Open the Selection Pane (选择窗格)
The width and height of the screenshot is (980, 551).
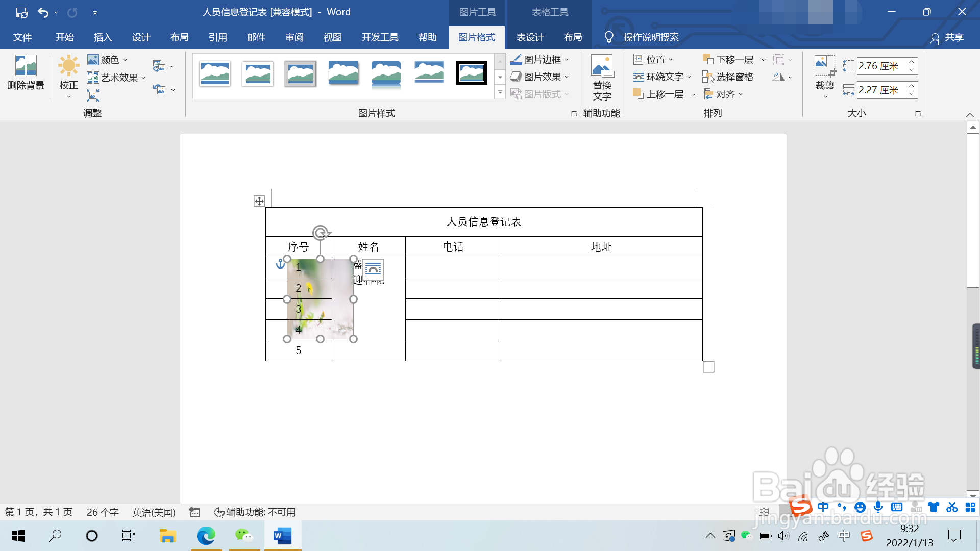728,77
